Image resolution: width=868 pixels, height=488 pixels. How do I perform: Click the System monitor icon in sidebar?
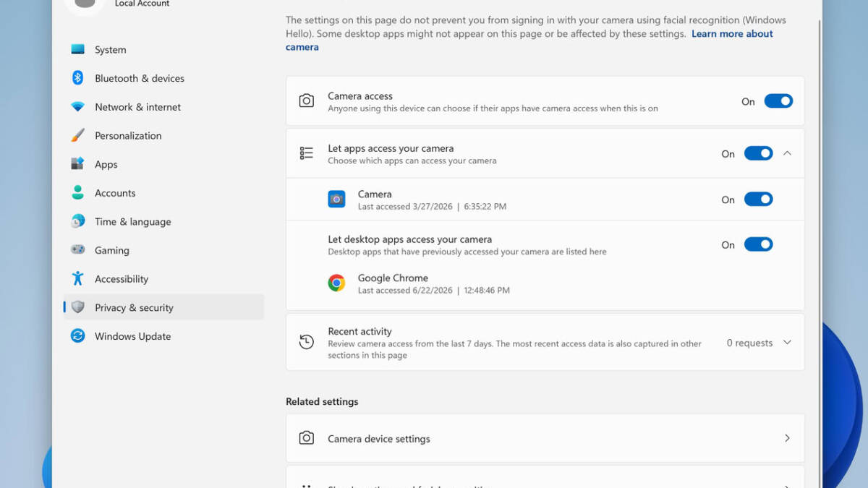(x=78, y=49)
